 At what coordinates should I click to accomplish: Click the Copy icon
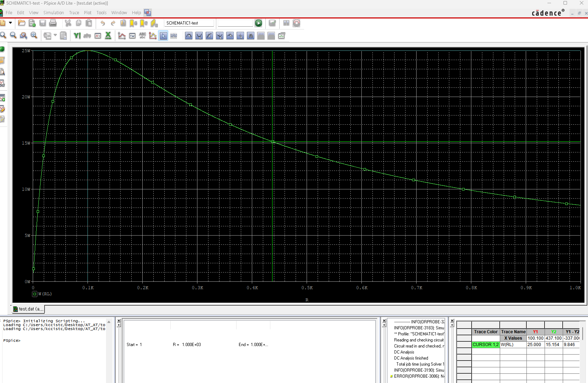pyautogui.click(x=79, y=23)
